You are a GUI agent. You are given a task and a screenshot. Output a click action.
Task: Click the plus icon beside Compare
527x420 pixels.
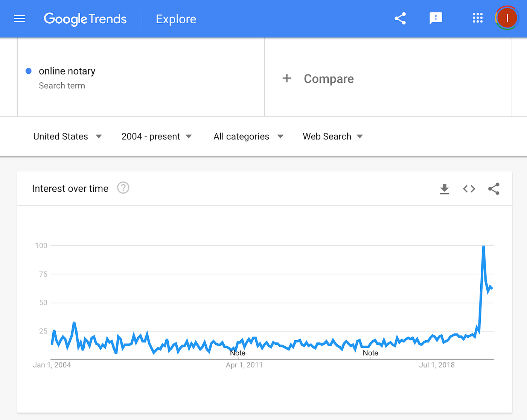287,78
